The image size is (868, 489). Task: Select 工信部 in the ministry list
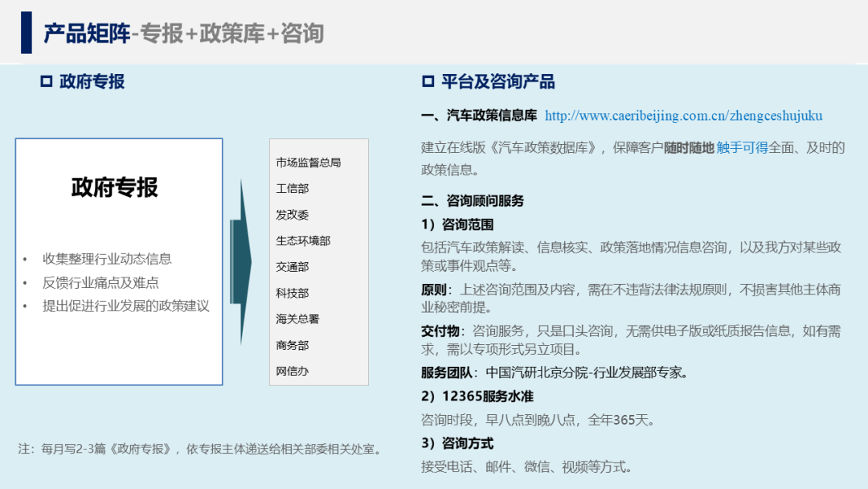coord(293,188)
